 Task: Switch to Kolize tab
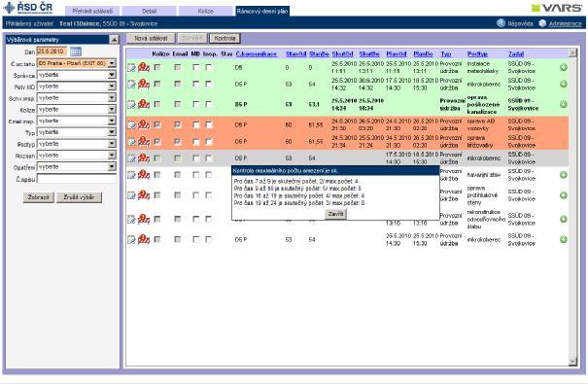pos(205,12)
